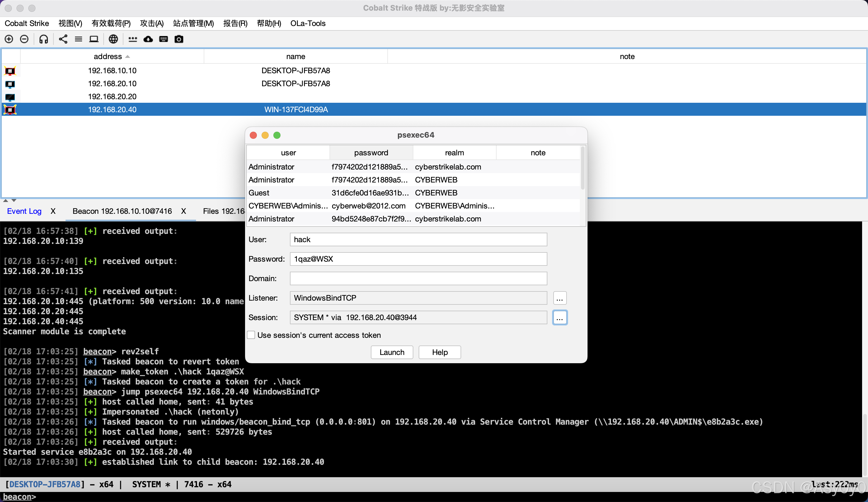Sort hosts by the address column header
This screenshot has width=868, height=502.
[x=107, y=56]
